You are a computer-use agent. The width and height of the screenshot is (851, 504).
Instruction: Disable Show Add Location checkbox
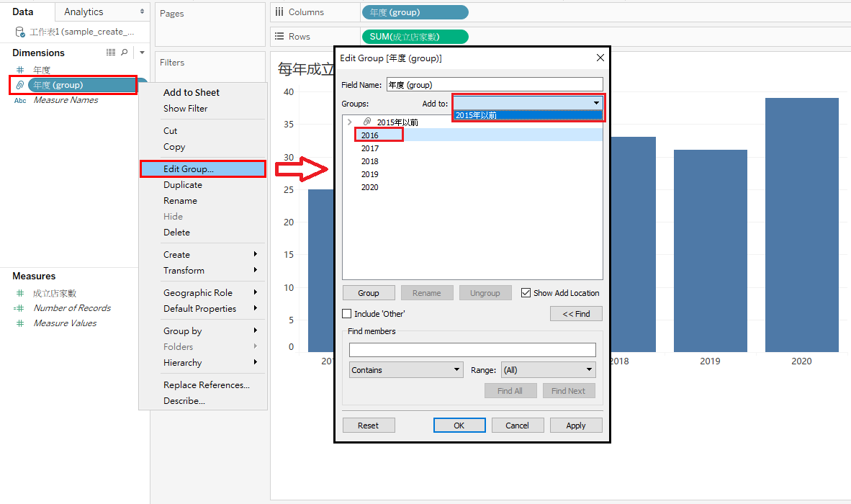tap(525, 293)
